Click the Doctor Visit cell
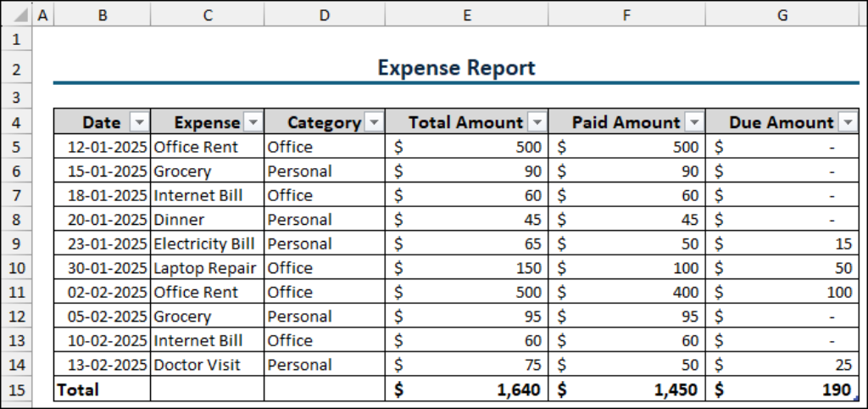 coord(208,364)
